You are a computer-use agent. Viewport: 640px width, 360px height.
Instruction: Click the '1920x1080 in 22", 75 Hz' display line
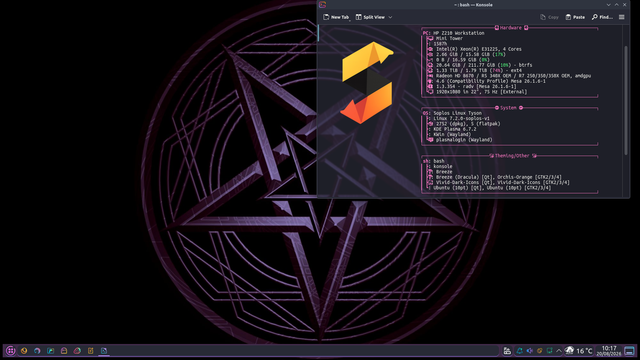481,92
